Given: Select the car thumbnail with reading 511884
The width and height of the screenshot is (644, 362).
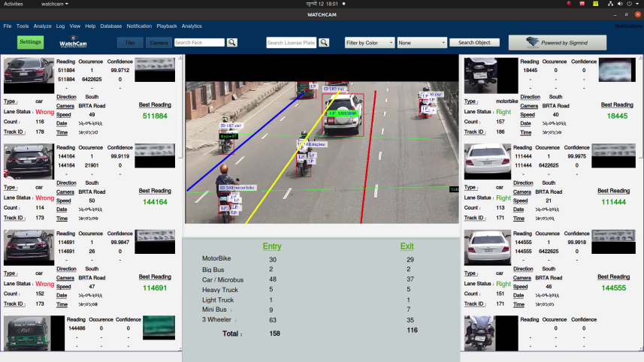Looking at the screenshot, I should pos(29,72).
